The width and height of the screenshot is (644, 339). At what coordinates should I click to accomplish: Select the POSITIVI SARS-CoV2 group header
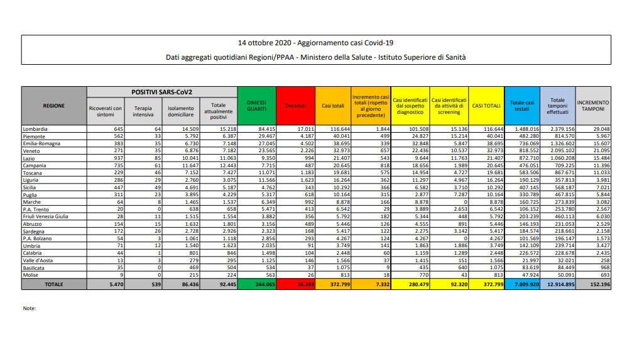(x=162, y=92)
